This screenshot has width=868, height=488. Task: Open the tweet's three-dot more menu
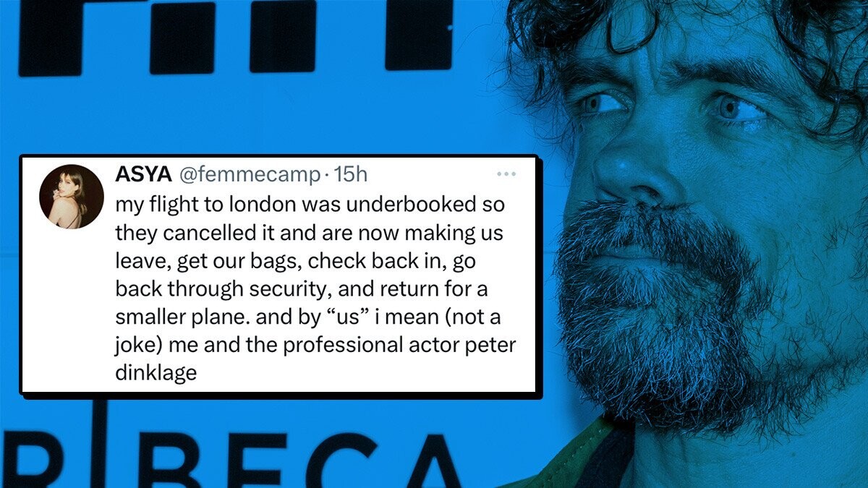point(506,174)
